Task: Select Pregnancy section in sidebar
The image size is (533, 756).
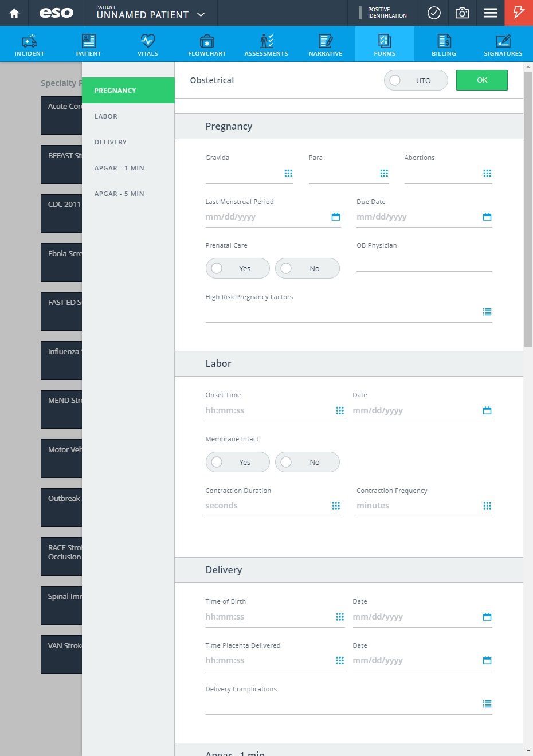Action: [128, 91]
